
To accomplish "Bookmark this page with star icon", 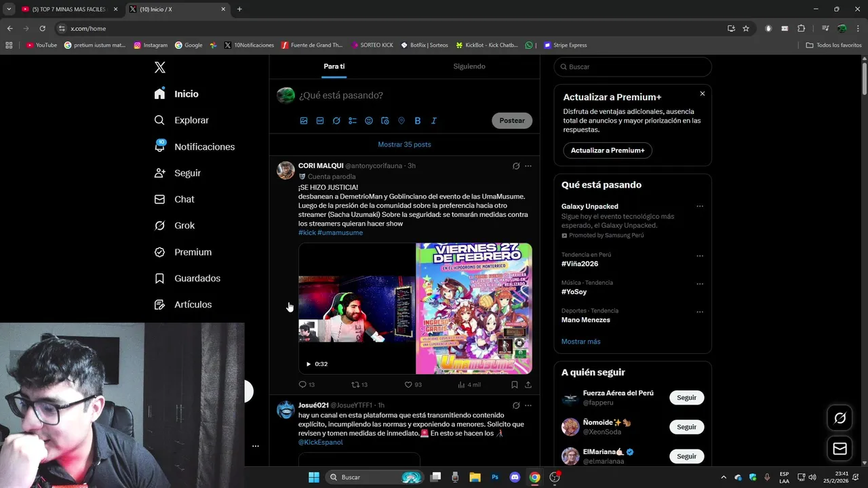I will tap(746, 28).
